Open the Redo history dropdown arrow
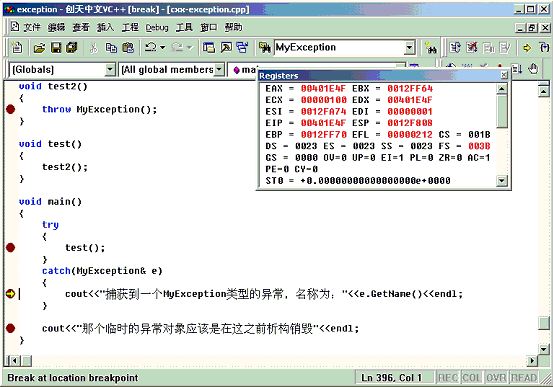This screenshot has height=387, width=553. pos(190,47)
